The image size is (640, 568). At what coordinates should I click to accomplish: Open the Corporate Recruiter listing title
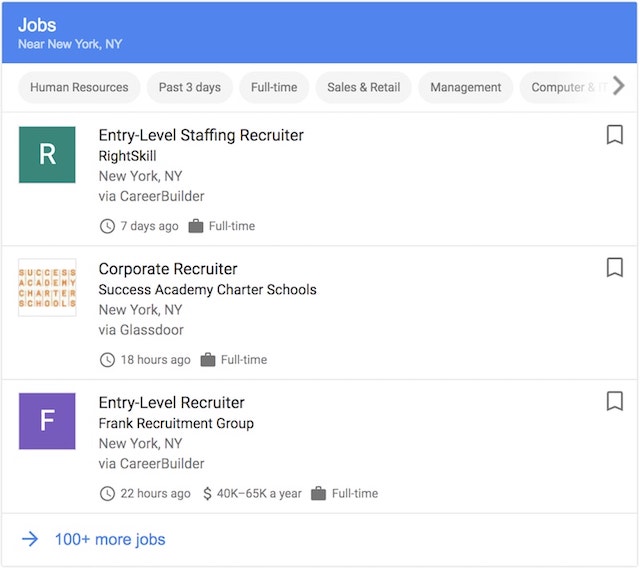click(x=168, y=269)
